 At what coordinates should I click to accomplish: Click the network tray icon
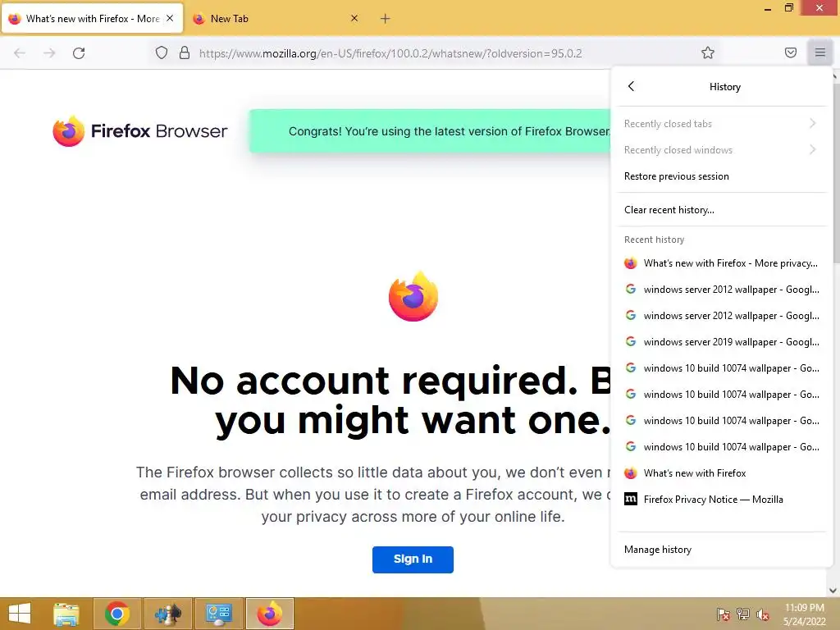pos(743,614)
